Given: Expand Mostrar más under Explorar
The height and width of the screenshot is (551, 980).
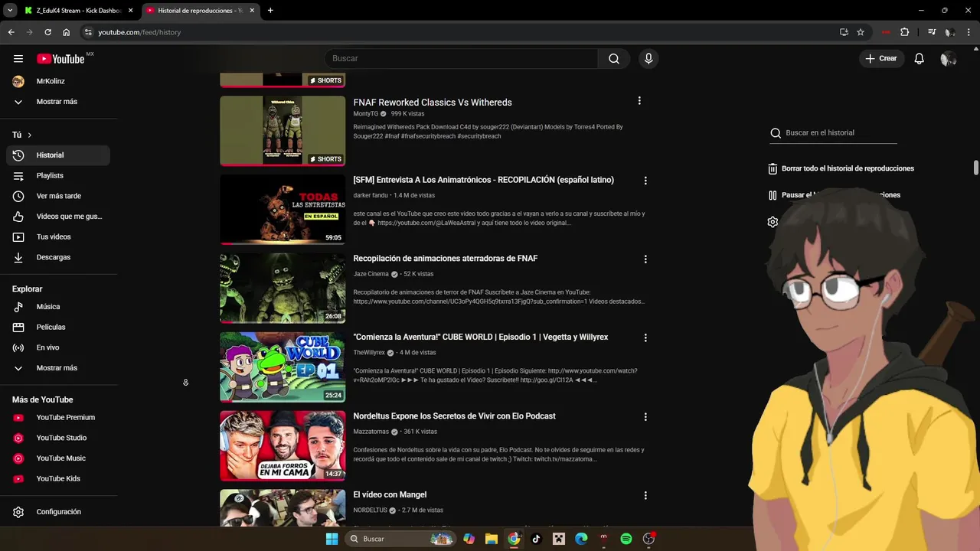Looking at the screenshot, I should point(58,368).
